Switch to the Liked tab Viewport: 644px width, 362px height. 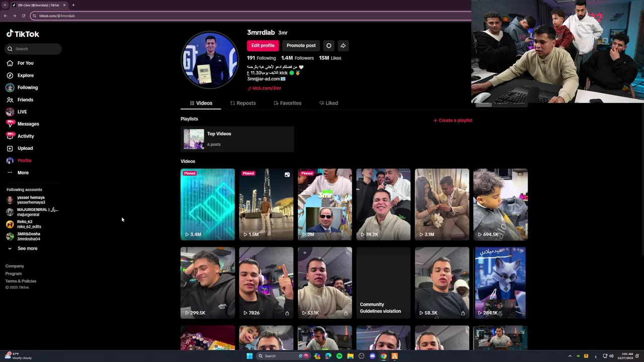[x=329, y=103]
